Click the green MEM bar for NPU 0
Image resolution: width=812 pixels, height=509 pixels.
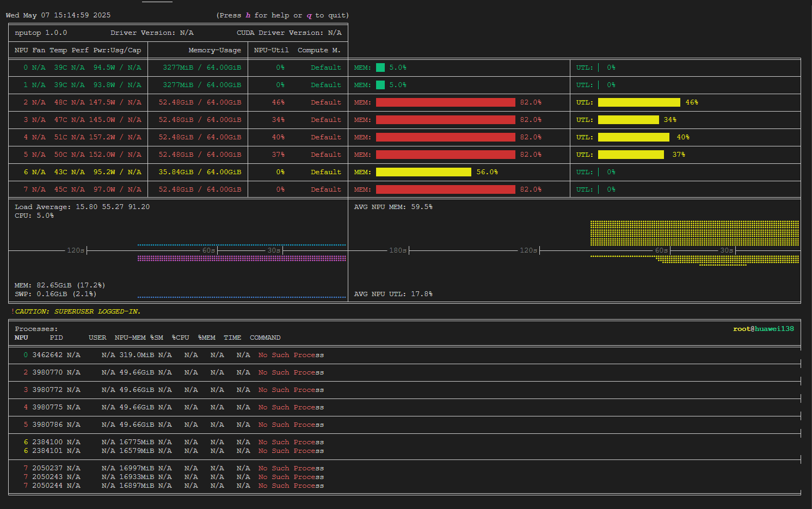pyautogui.click(x=380, y=68)
